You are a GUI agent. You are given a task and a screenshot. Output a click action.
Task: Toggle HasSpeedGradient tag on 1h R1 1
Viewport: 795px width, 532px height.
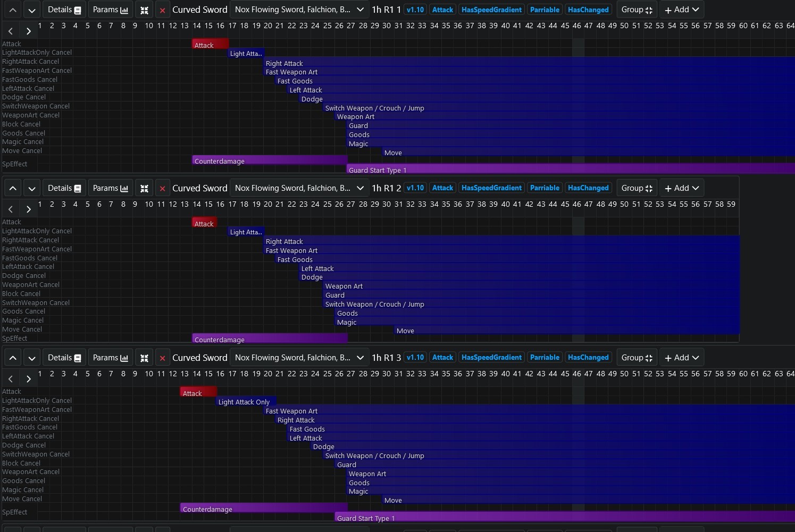[x=491, y=10]
